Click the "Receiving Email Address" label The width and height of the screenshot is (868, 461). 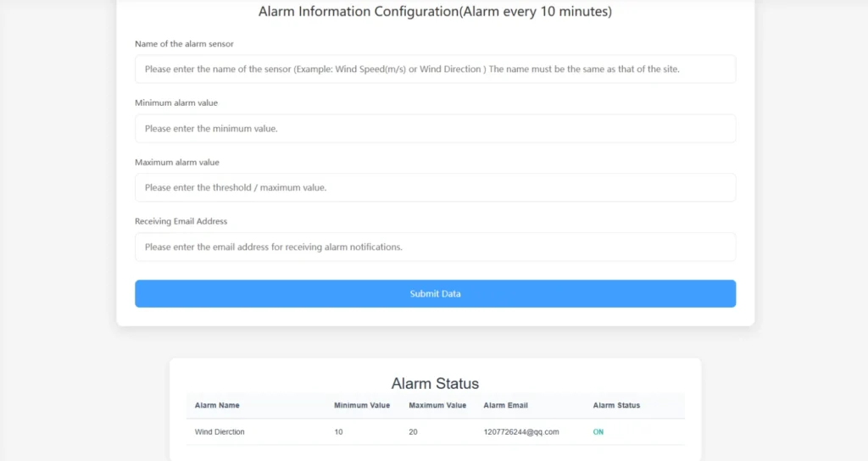(181, 222)
